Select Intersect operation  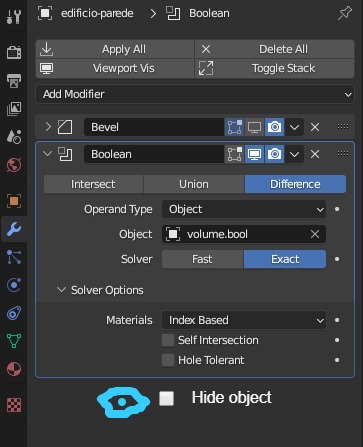tap(93, 184)
